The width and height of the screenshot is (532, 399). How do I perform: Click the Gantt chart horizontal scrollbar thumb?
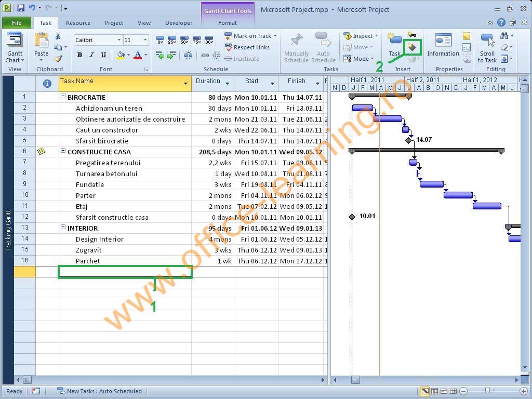point(355,380)
